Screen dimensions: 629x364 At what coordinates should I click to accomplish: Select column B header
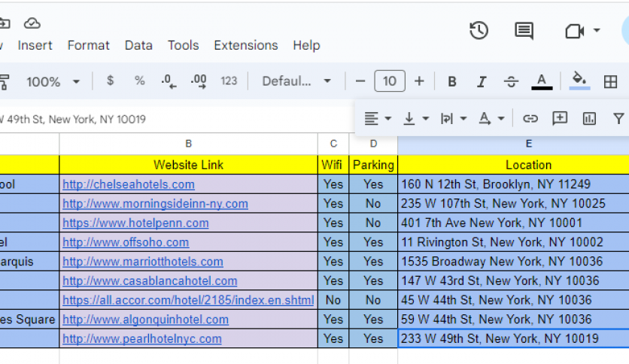189,144
